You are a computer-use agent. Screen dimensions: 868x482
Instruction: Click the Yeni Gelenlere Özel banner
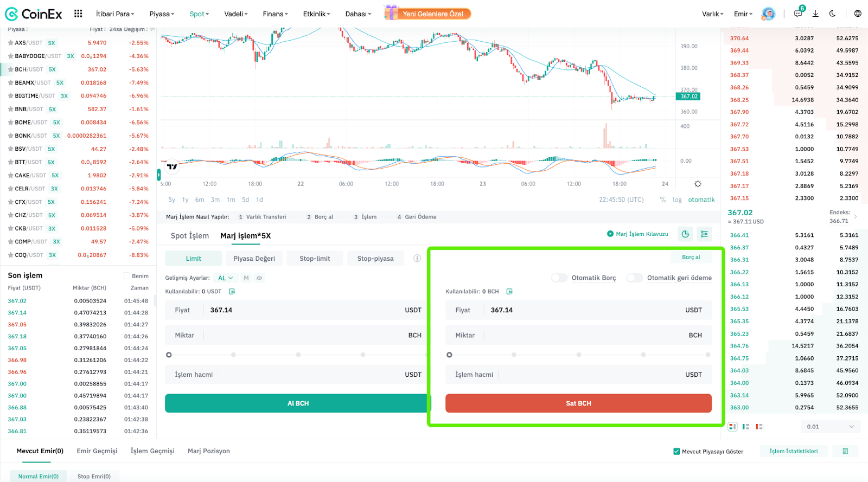tap(427, 13)
